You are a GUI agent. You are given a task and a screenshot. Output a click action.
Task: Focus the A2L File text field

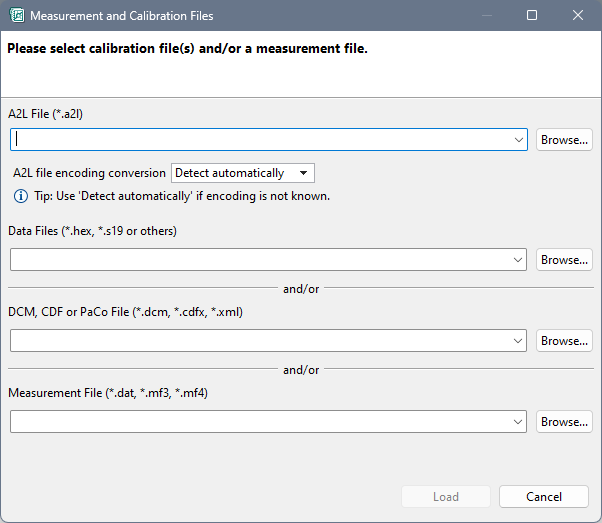coord(260,140)
